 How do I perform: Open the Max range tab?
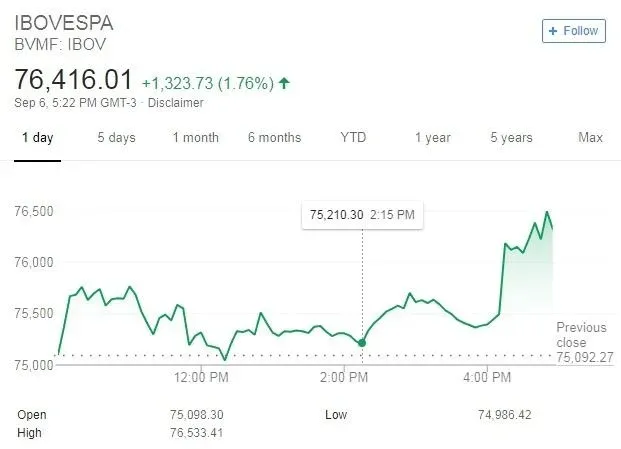click(590, 138)
